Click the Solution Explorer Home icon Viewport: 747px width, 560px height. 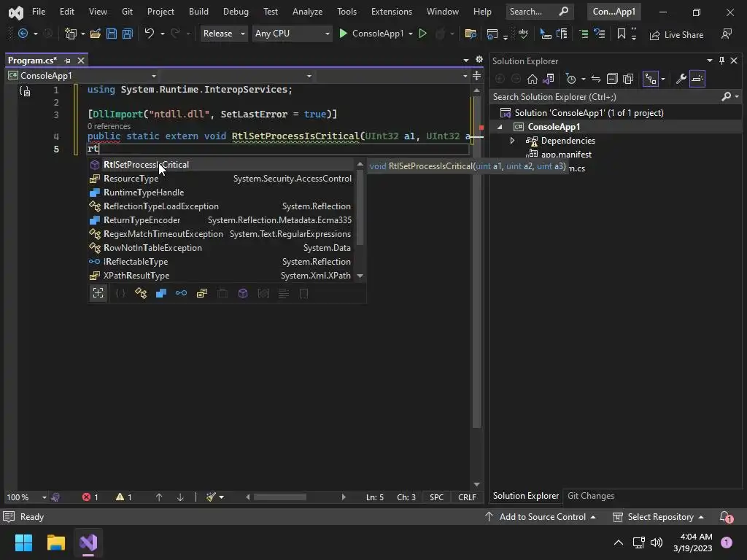pyautogui.click(x=532, y=79)
